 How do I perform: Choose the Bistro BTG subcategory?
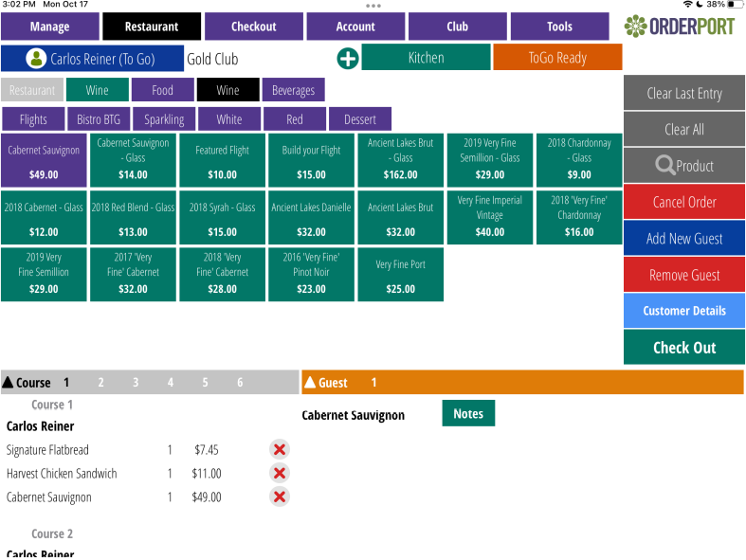[x=99, y=119]
